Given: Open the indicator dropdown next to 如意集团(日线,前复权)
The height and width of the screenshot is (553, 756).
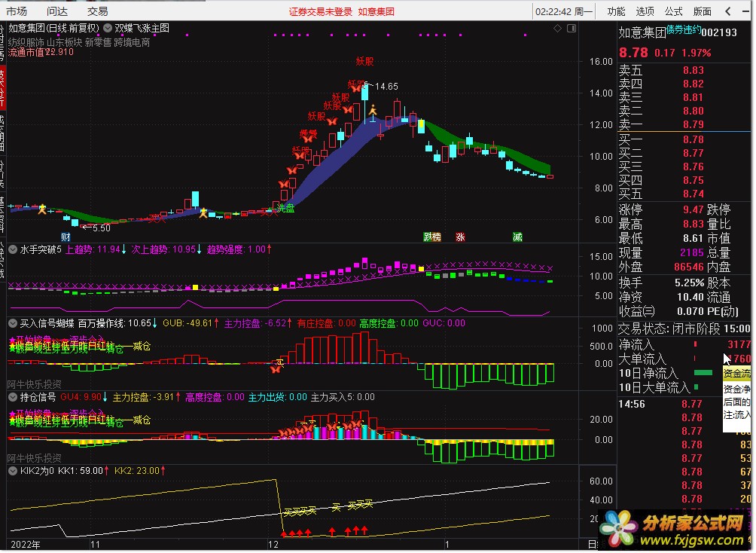Looking at the screenshot, I should coord(108,29).
